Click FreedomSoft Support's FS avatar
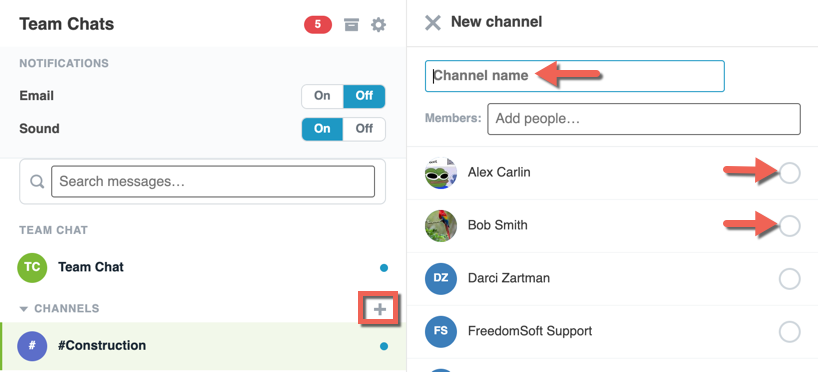 [441, 331]
